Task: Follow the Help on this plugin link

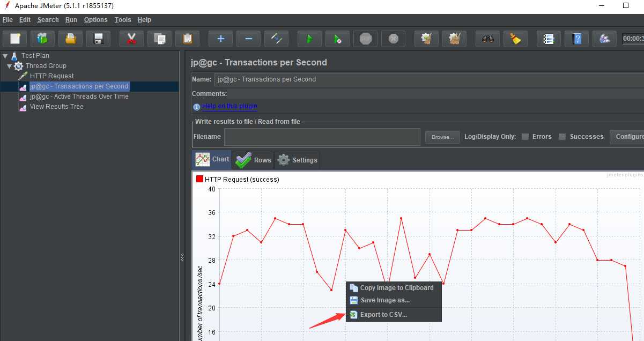Action: pyautogui.click(x=230, y=106)
